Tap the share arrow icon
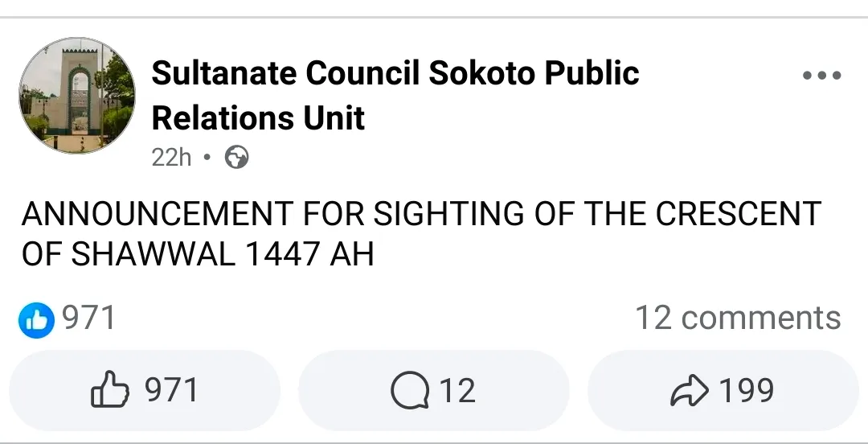868x444 pixels. point(689,392)
